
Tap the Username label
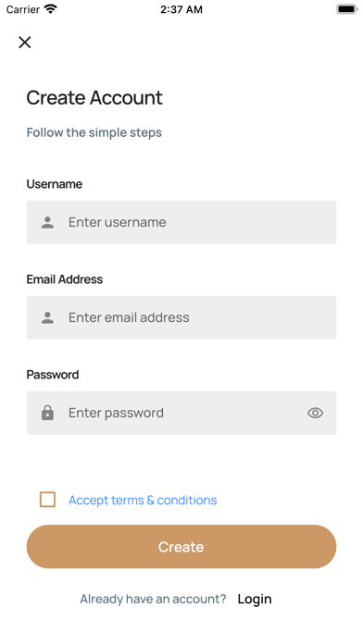55,184
